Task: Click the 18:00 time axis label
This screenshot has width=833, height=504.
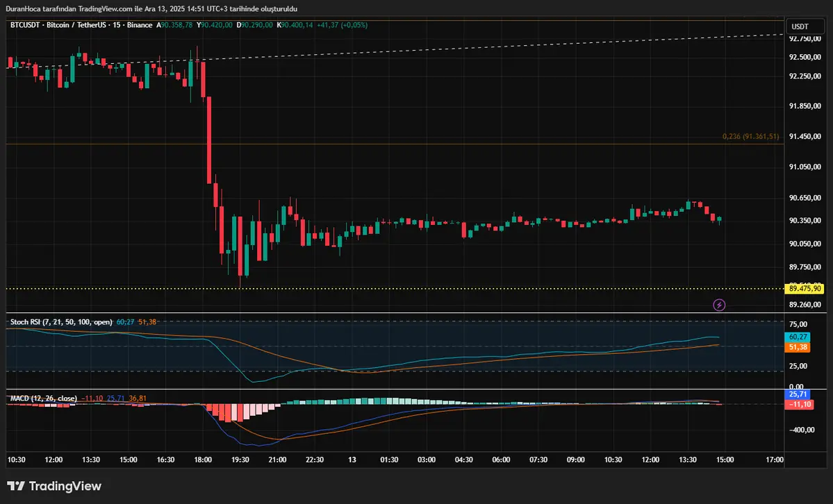Action: tap(203, 460)
